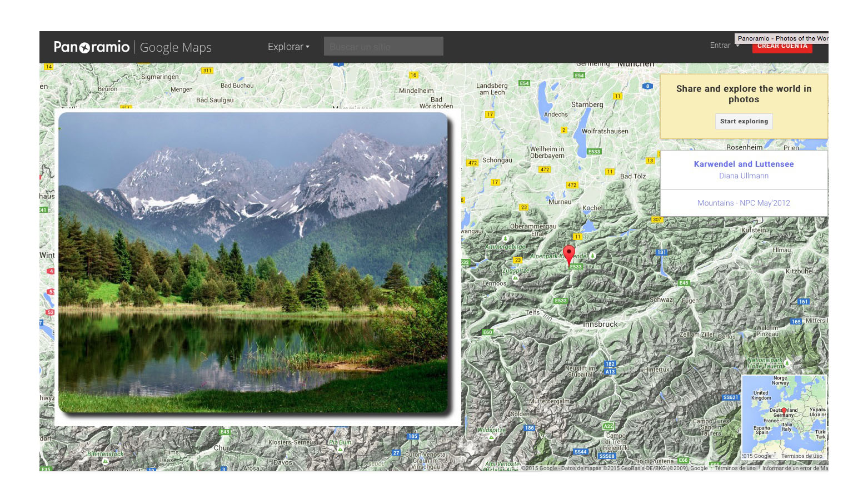Viewport: 868px width, 504px height.
Task: Open Mountains - NPC May'2012 link
Action: click(744, 203)
